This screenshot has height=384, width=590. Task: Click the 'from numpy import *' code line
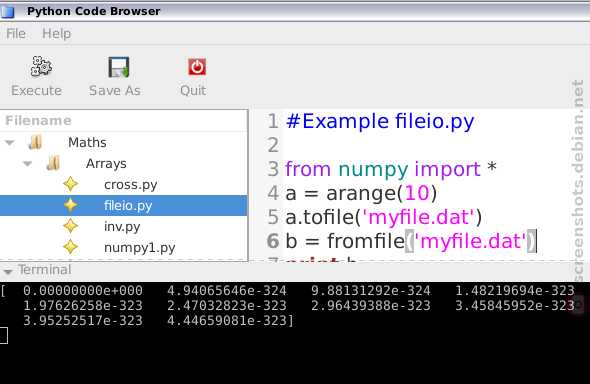click(391, 169)
